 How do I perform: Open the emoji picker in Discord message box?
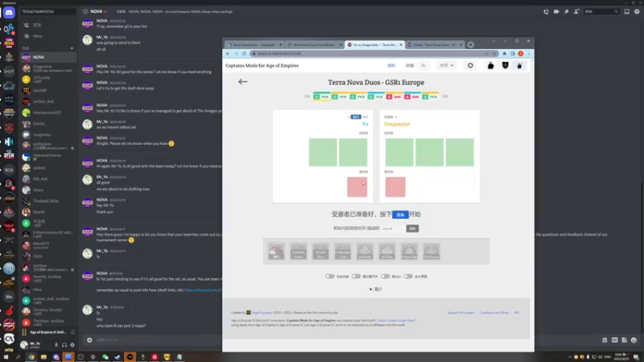pos(634,339)
